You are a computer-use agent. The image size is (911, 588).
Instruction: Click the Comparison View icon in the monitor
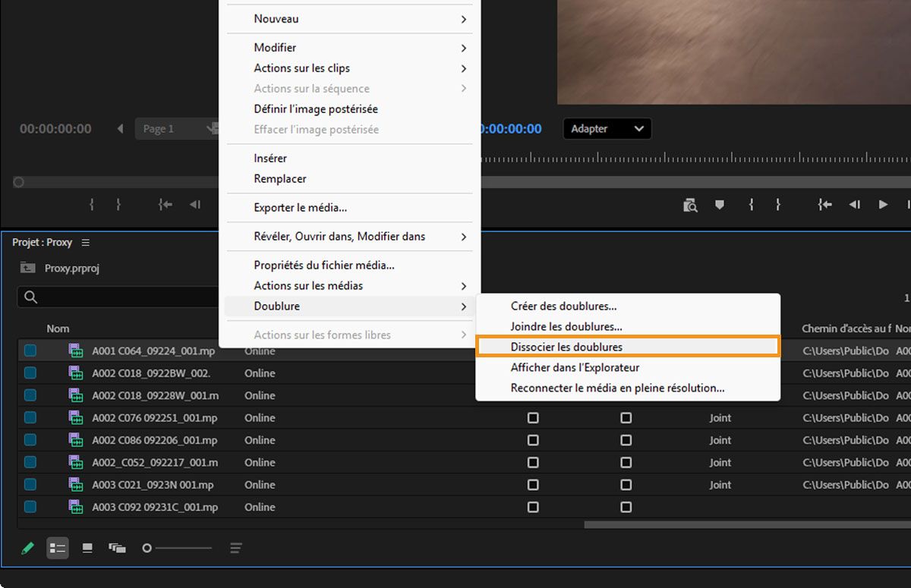690,205
